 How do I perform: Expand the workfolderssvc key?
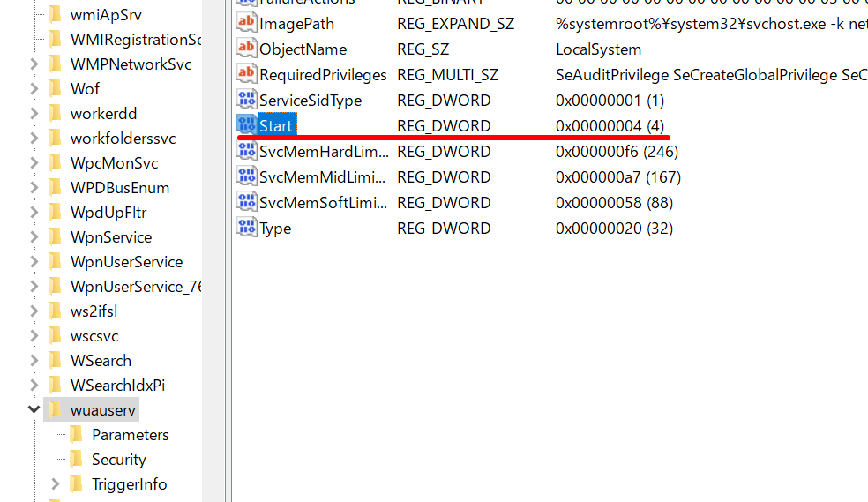(x=34, y=139)
